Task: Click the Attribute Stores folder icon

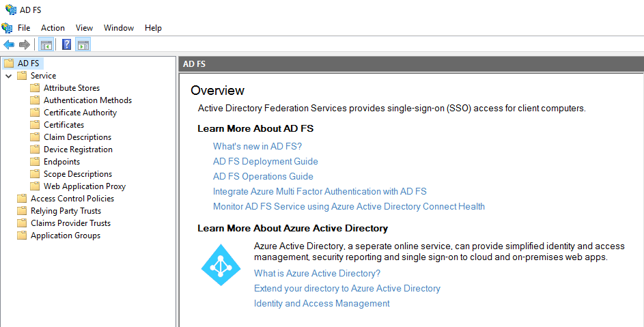Action: 36,88
